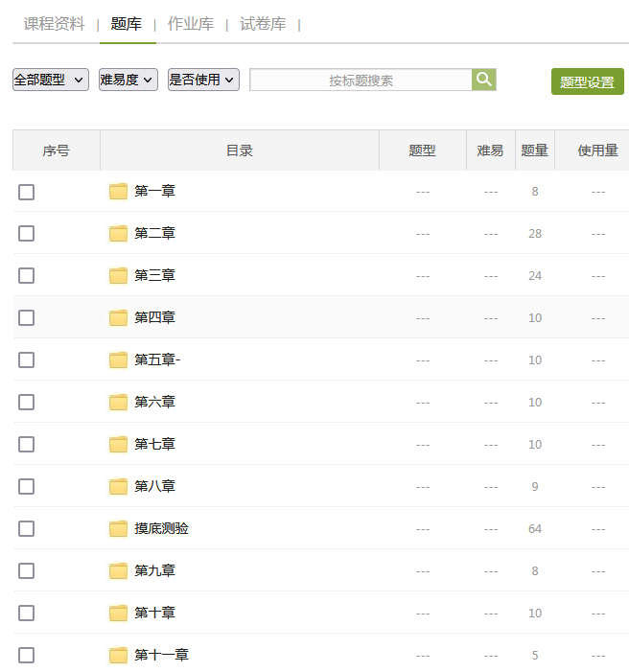Check the box for 第三章 row
Image resolution: width=629 pixels, height=672 pixels.
pos(26,275)
